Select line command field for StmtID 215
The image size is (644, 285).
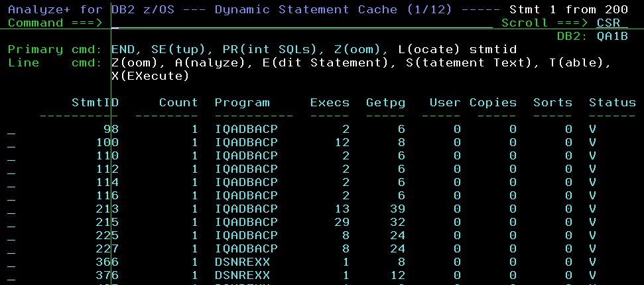pos(11,223)
